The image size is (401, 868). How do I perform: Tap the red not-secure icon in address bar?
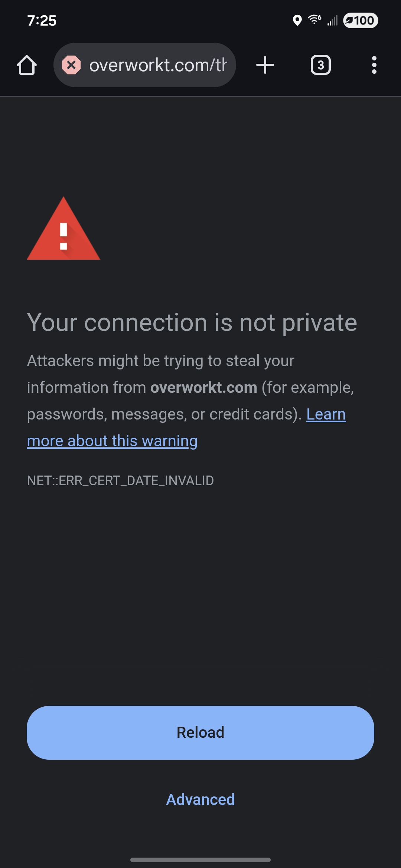coord(71,65)
